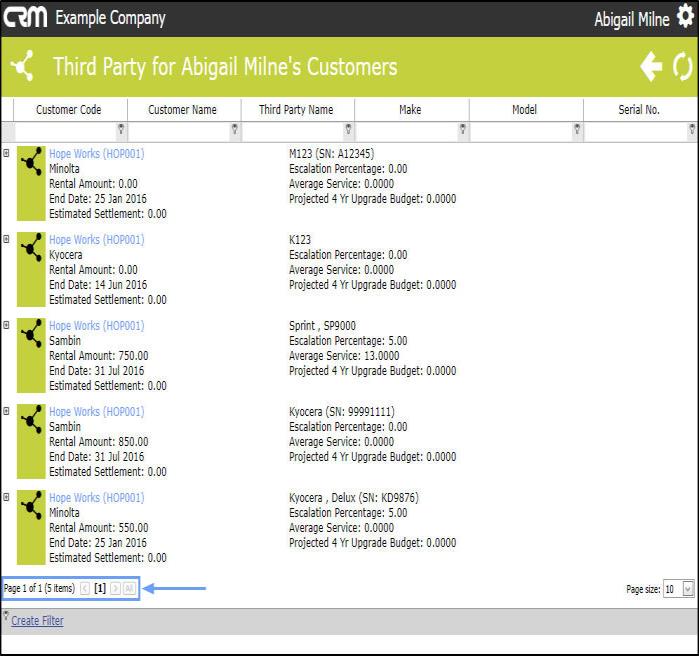Click the green icon of the M123 record
This screenshot has height=656, width=699.
pyautogui.click(x=31, y=183)
